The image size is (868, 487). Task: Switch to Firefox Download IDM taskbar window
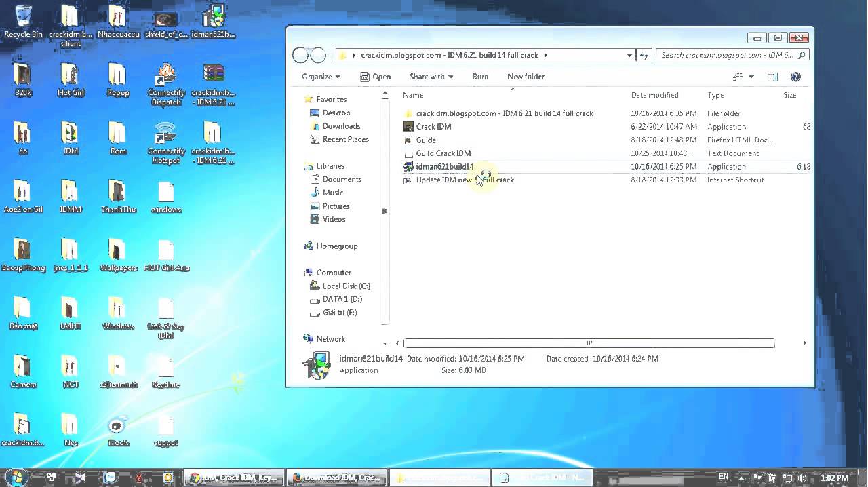pos(337,478)
